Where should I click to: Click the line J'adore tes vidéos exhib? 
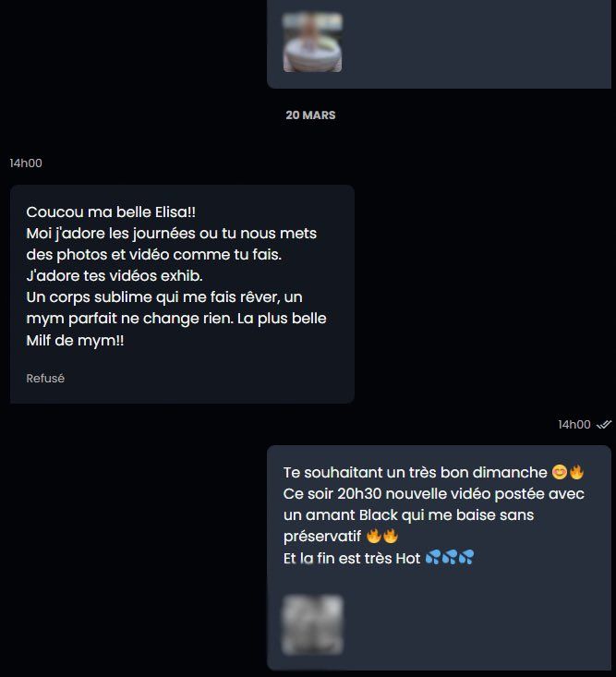click(115, 275)
